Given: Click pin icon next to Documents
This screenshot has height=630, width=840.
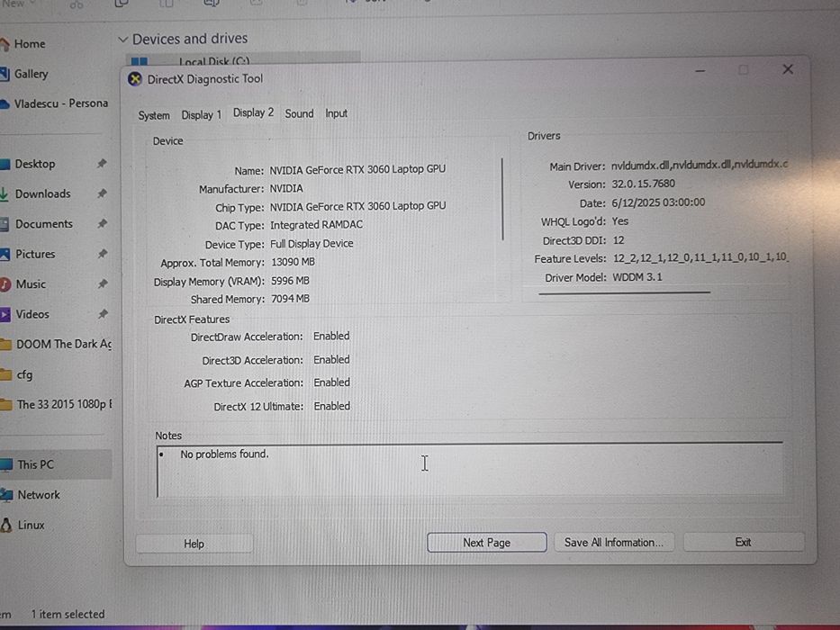Looking at the screenshot, I should coord(102,223).
